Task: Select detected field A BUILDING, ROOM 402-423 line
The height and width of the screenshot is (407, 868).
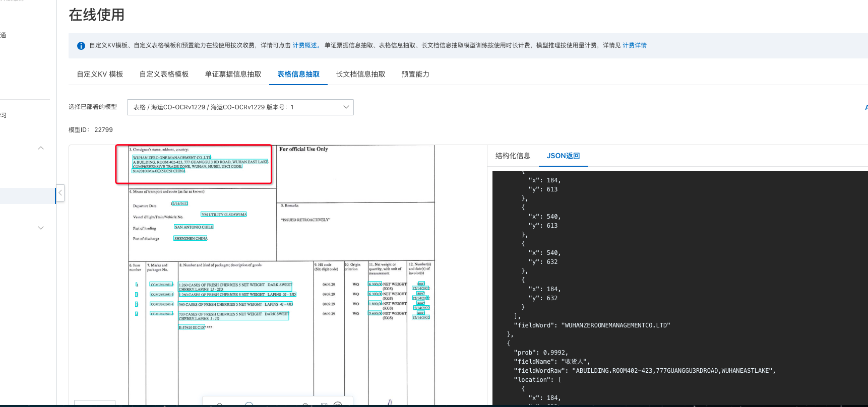Action: [x=200, y=162]
